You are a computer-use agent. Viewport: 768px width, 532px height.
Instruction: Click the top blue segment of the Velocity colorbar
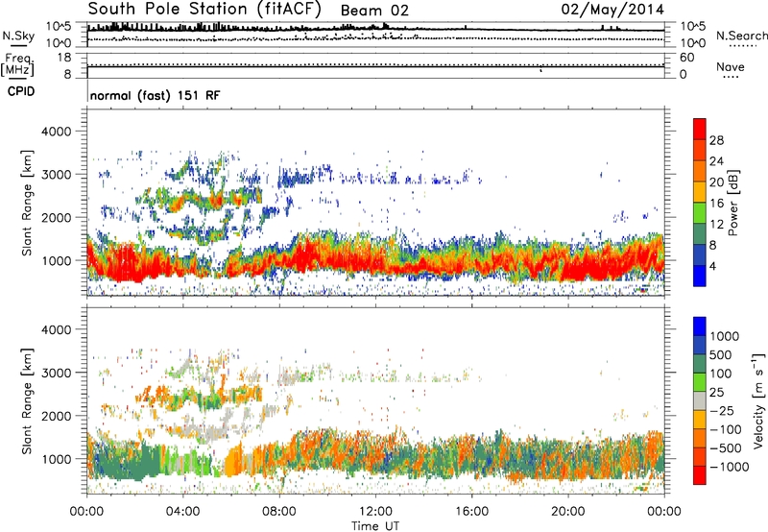point(700,326)
